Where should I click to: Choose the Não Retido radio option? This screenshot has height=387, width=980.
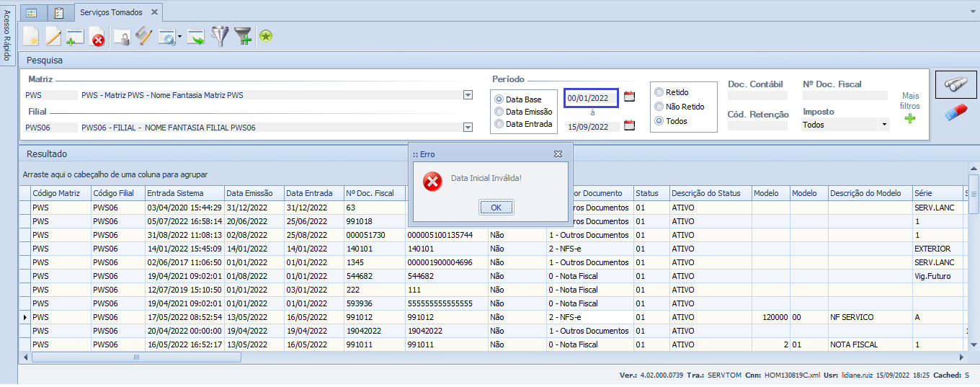pos(659,107)
